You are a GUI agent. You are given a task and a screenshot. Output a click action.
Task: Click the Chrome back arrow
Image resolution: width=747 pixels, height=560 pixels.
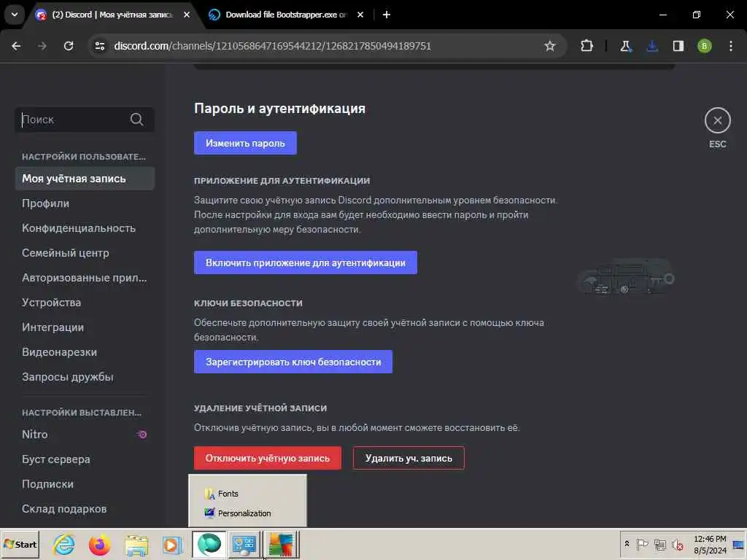coord(16,46)
